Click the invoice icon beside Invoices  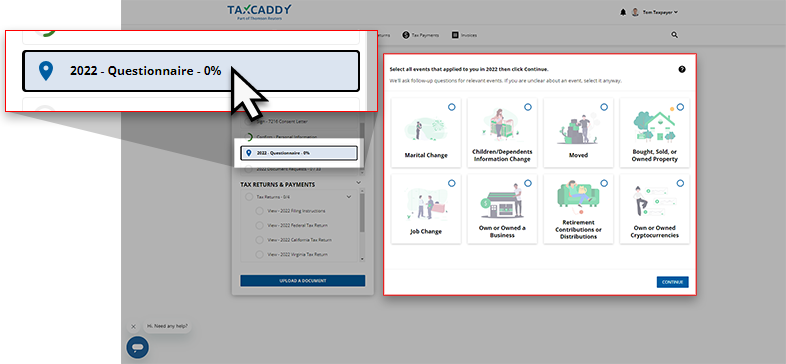(455, 35)
